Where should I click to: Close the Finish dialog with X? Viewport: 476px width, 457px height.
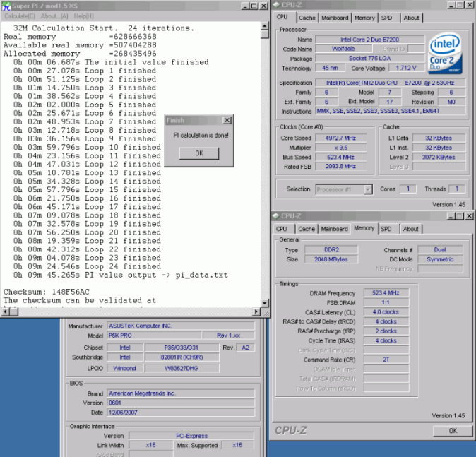[x=227, y=120]
